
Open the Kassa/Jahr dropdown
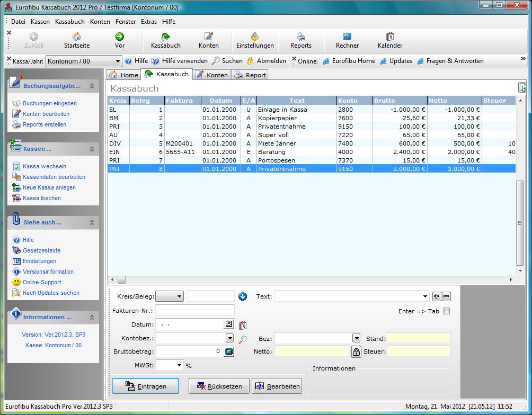tap(118, 61)
